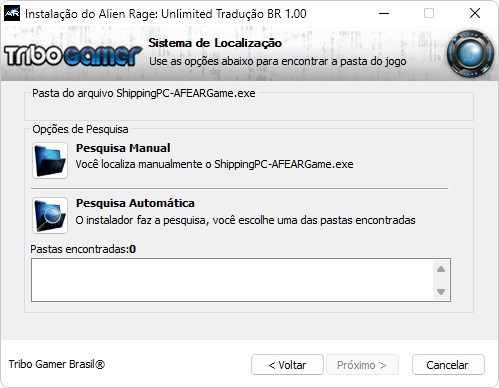Viewport: 499px width, 388px height.
Task: Click the Alien Rage title bar icon
Action: 12,13
